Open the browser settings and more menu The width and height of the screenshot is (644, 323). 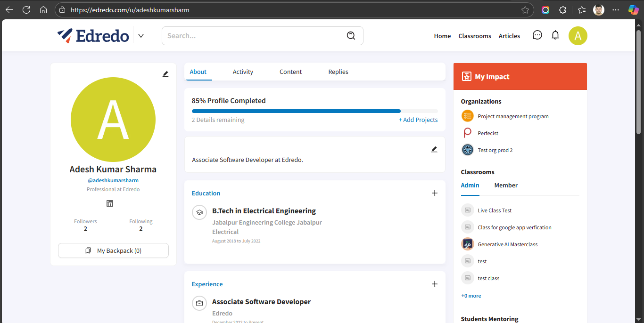616,10
